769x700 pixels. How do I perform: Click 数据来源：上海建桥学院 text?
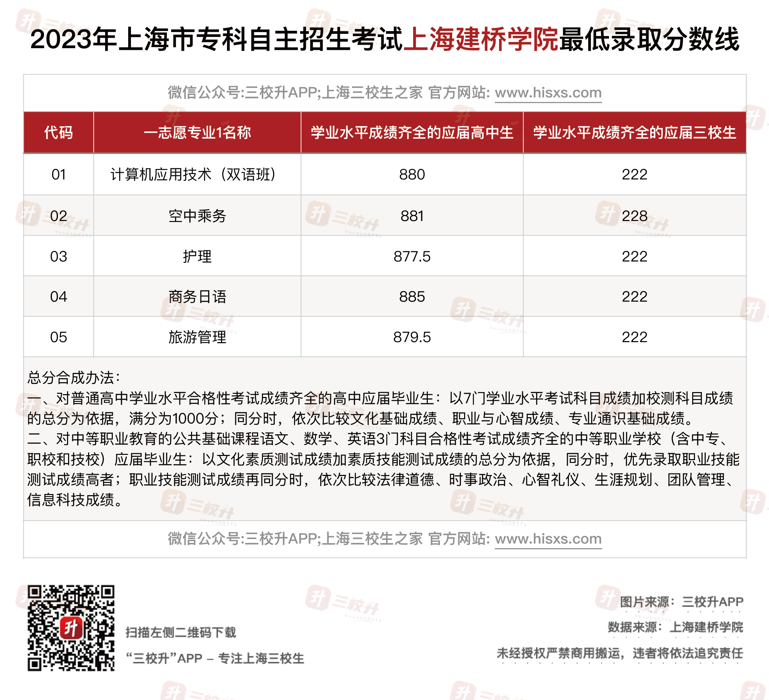pyautogui.click(x=675, y=627)
